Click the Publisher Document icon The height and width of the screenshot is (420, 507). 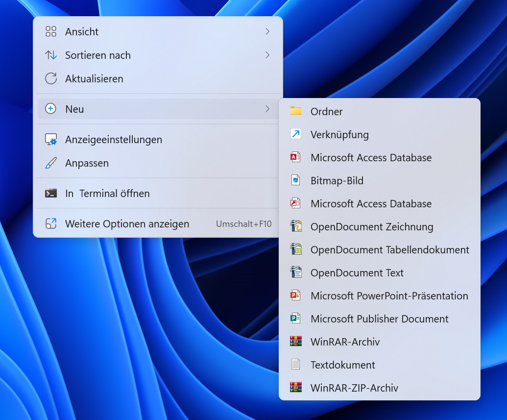295,319
